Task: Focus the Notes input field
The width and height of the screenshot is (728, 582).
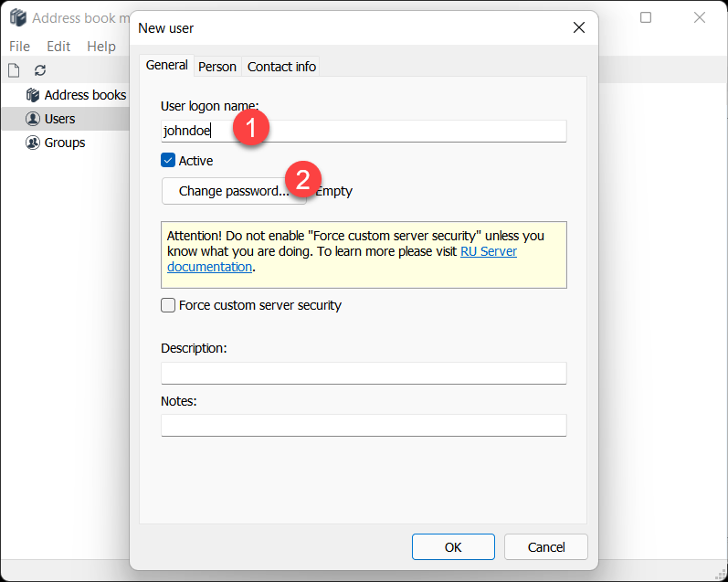Action: 364,426
